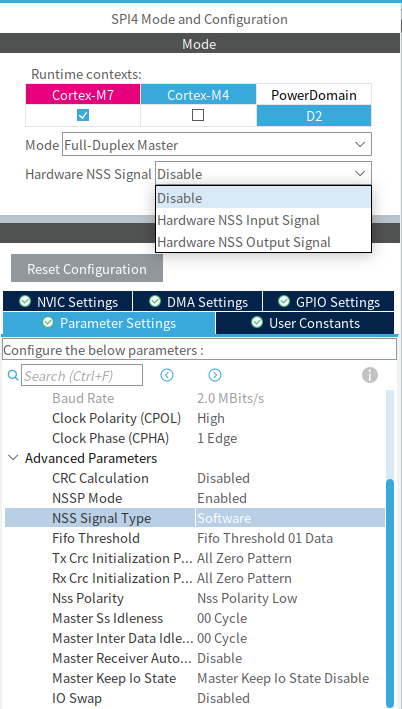Click the GPIO Settings green check icon
This screenshot has width=402, height=709.
(284, 301)
